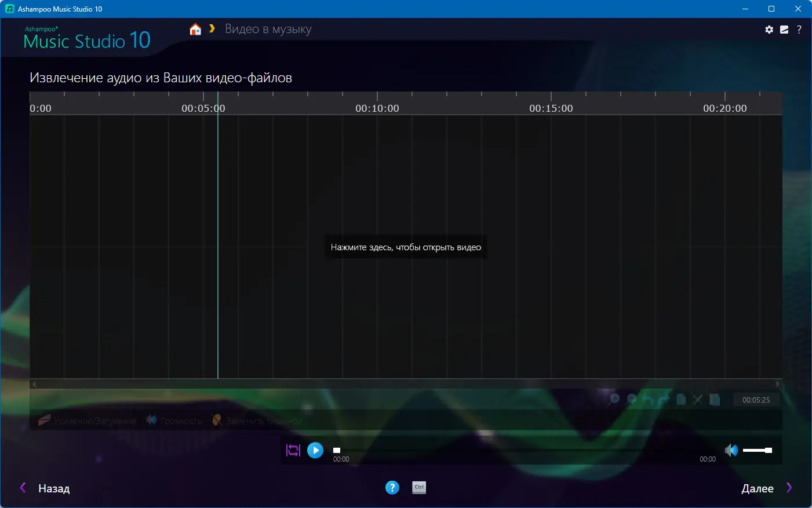The image size is (812, 508).
Task: Click the 00:15:00 mark on the timeline ruler
Action: pos(551,108)
